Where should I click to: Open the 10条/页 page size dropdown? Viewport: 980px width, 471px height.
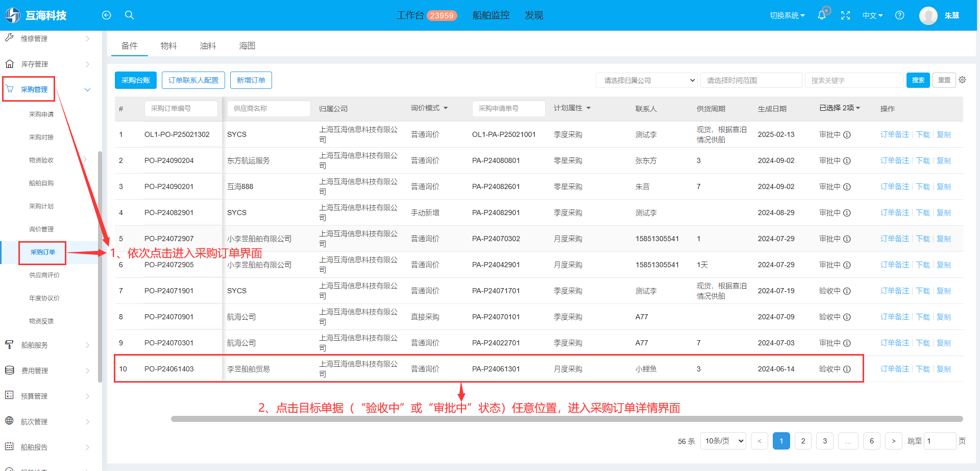[x=723, y=441]
